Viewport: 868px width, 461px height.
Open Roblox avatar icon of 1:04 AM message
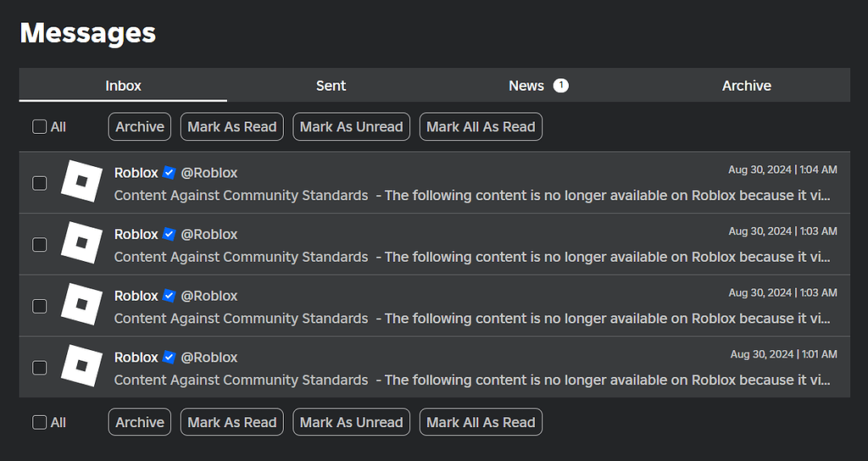click(81, 181)
